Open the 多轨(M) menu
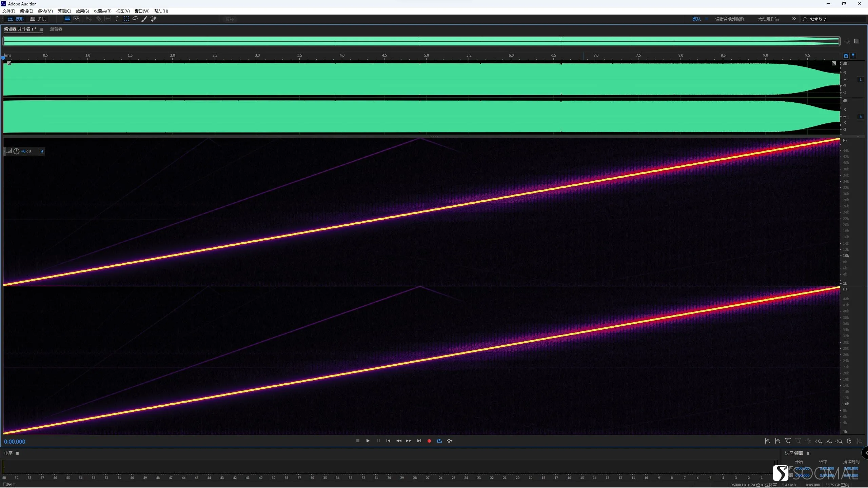Viewport: 868px width, 488px height. [45, 11]
